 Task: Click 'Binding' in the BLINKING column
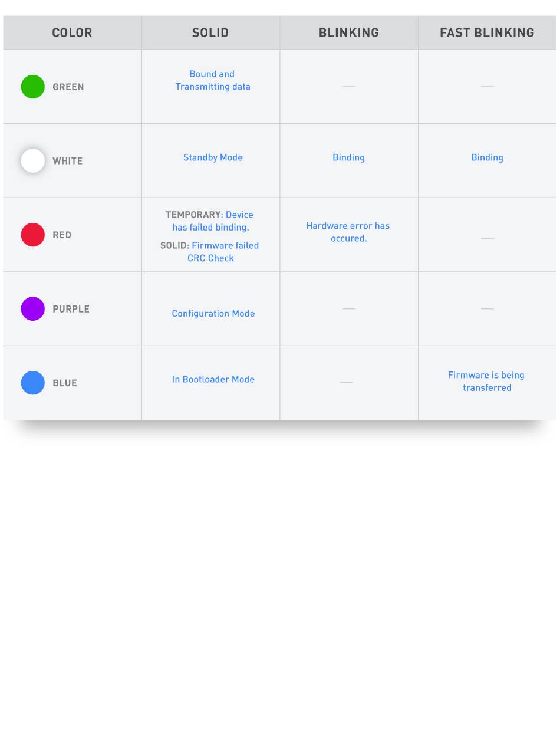point(348,157)
